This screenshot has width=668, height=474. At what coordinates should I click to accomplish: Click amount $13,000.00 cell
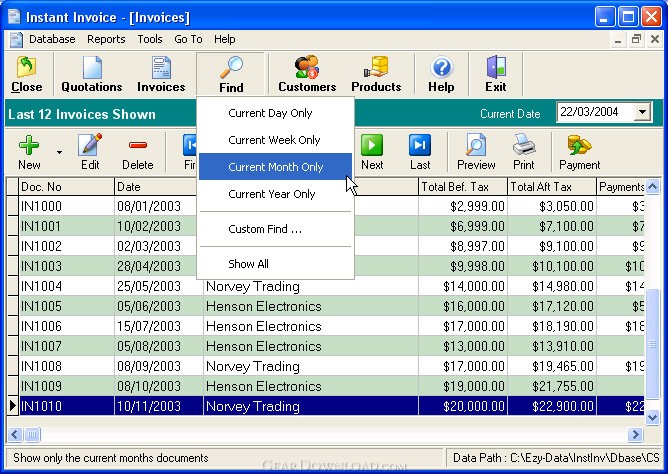tap(463, 346)
